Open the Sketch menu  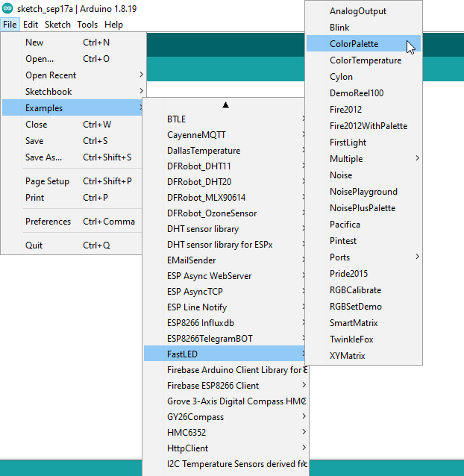(x=57, y=25)
